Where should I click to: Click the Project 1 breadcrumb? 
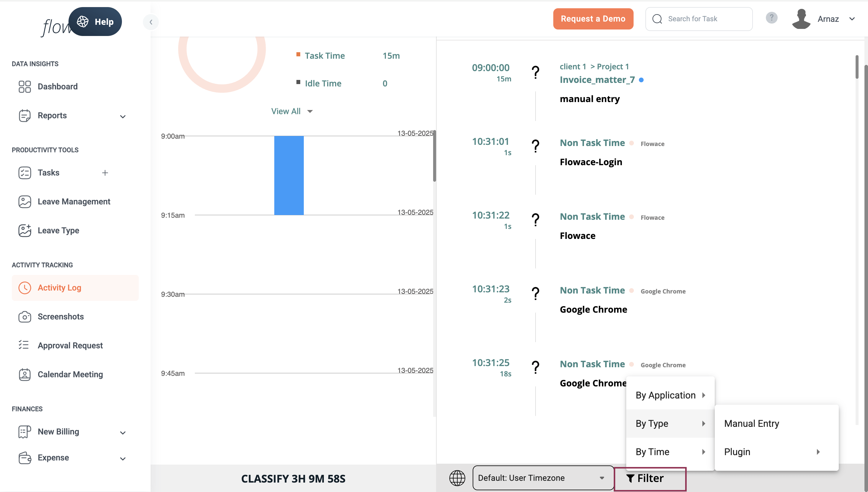(x=613, y=67)
